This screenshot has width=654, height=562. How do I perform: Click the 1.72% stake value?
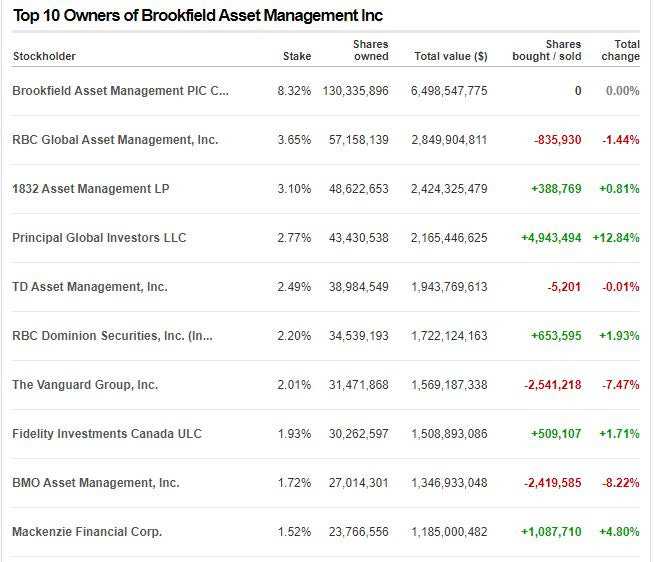(295, 483)
